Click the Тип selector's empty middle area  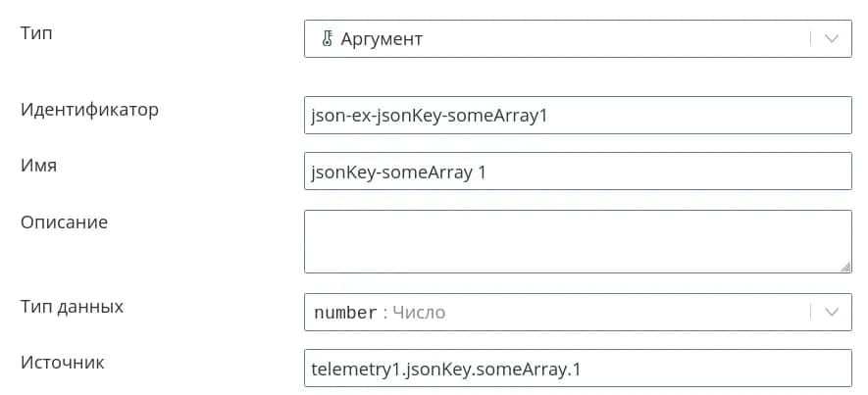(x=608, y=39)
